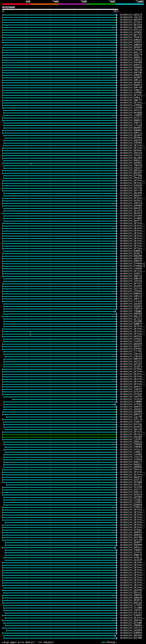146x644 pixels.
Task: Open hit UniRef100_C3Y126
Action: point(131,301)
